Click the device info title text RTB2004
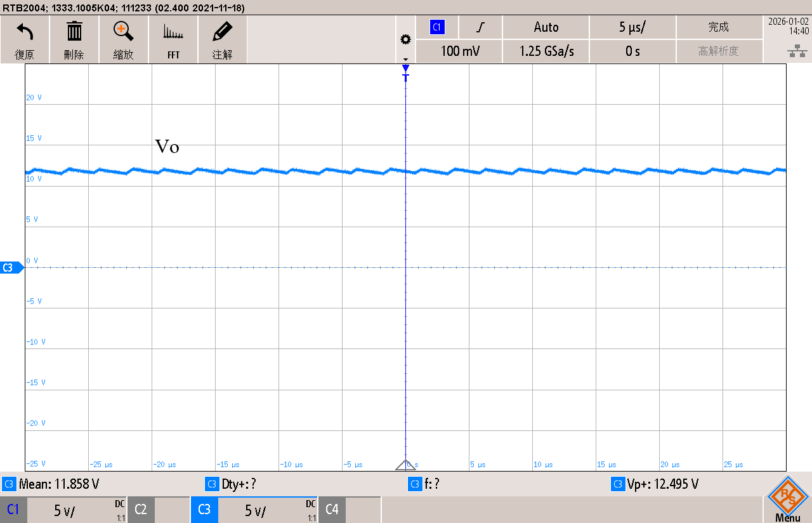 (122, 8)
